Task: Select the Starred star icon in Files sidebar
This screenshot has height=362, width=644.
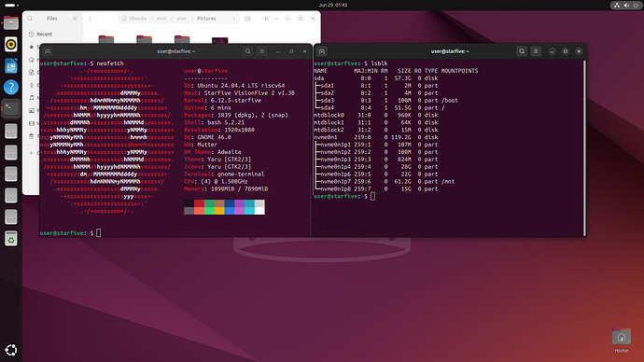Action: (32, 47)
